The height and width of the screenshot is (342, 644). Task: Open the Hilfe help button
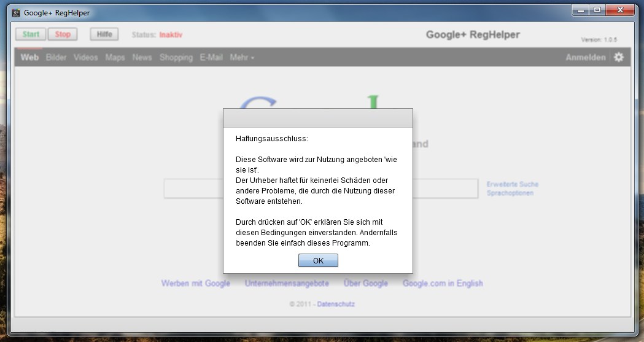104,34
